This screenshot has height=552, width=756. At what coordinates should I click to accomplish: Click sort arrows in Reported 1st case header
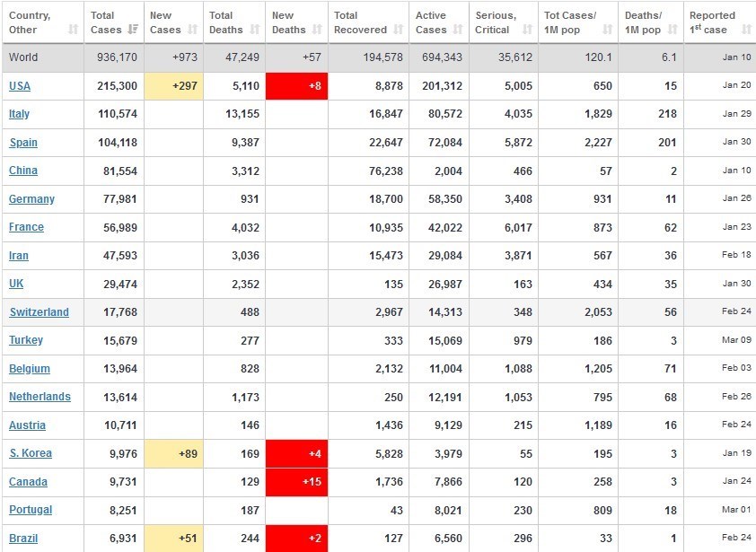[x=744, y=30]
